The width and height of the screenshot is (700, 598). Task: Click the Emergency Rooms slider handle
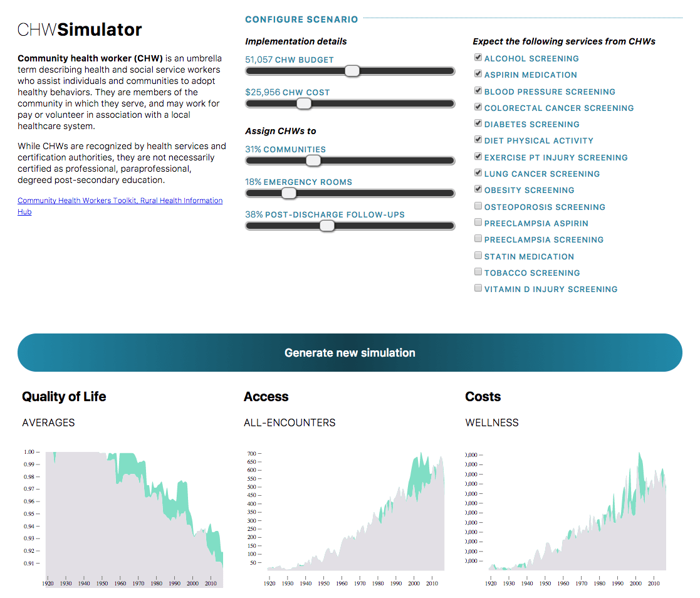coord(288,194)
